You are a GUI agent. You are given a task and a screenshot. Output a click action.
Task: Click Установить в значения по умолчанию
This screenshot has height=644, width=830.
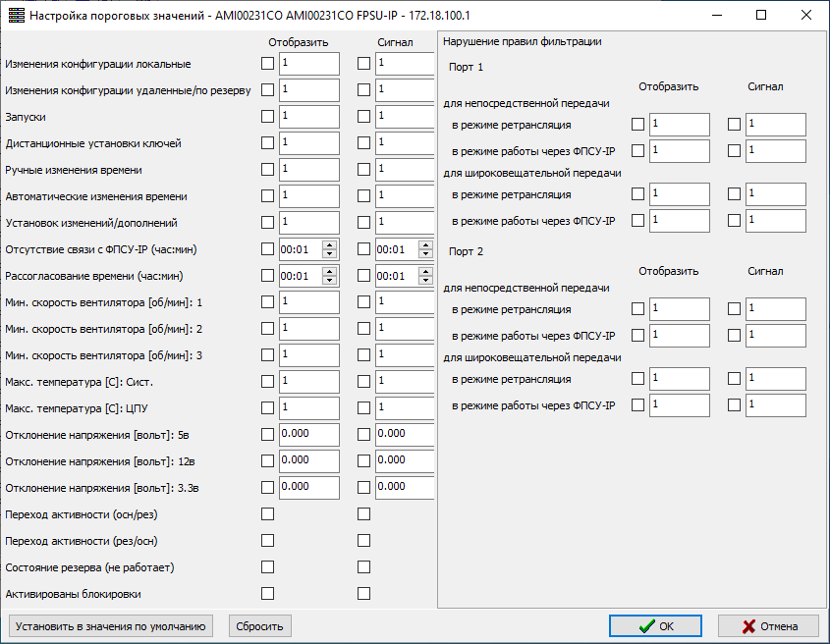109,626
